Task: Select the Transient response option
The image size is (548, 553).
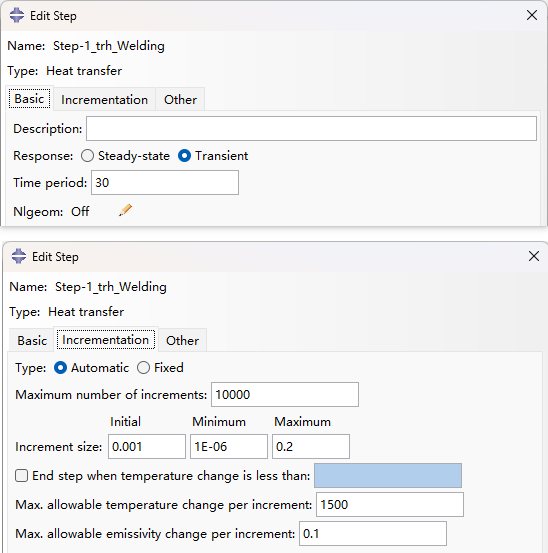Action: coord(184,156)
